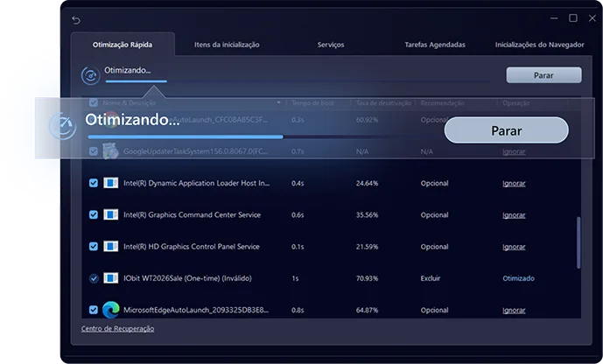Click the Operação column header
Screen dimensions: 603x364
[516, 103]
